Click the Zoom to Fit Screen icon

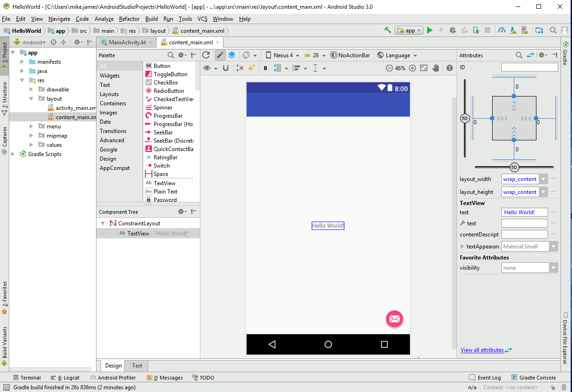424,68
